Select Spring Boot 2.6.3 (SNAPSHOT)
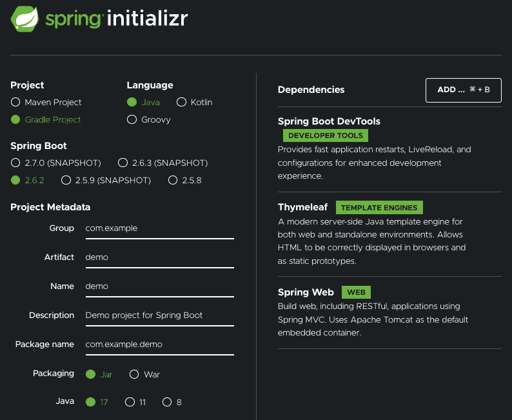Image resolution: width=512 pixels, height=420 pixels. [x=123, y=163]
